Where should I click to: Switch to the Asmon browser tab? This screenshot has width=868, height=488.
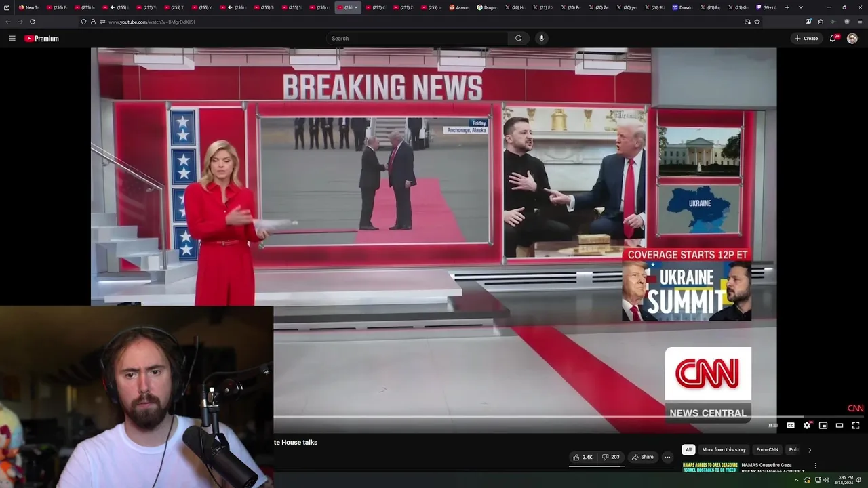459,7
